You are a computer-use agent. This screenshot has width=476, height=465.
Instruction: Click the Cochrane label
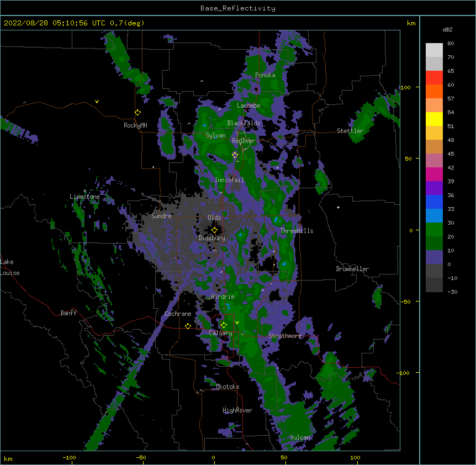point(178,314)
